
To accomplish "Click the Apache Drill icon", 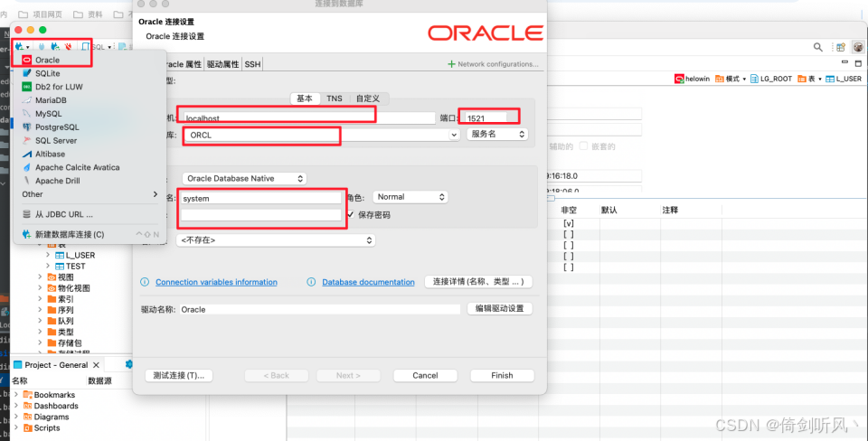I will 26,181.
